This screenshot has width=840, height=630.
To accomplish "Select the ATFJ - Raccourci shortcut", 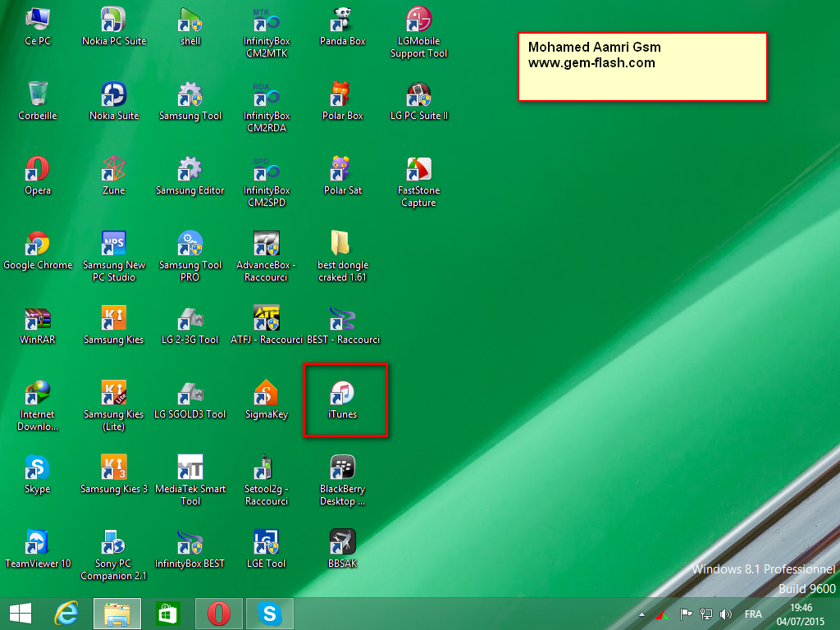I will (x=267, y=325).
